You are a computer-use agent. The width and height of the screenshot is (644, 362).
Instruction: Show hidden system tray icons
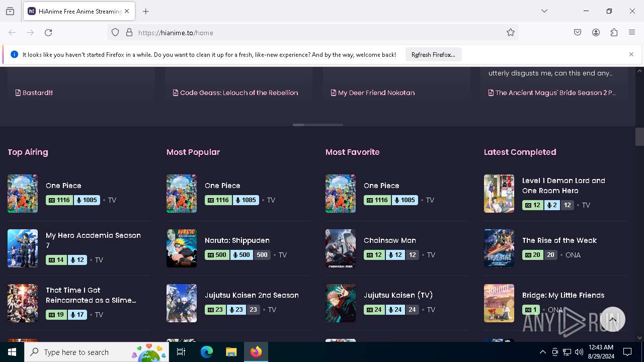542,352
